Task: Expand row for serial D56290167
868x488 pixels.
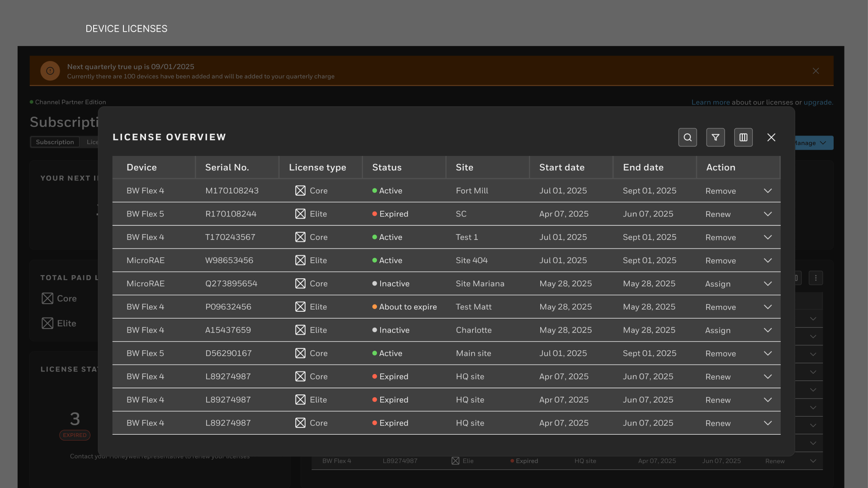Action: coord(768,353)
